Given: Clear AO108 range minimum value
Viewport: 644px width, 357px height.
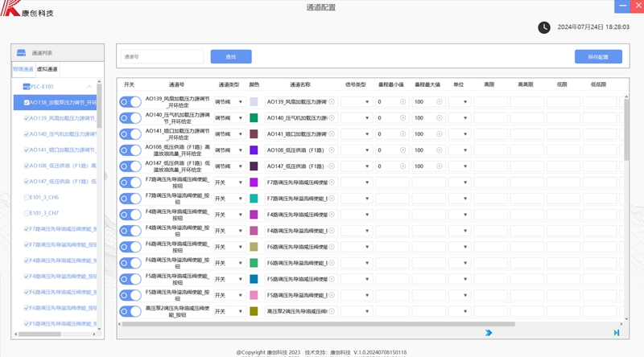Looking at the screenshot, I should tap(403, 150).
